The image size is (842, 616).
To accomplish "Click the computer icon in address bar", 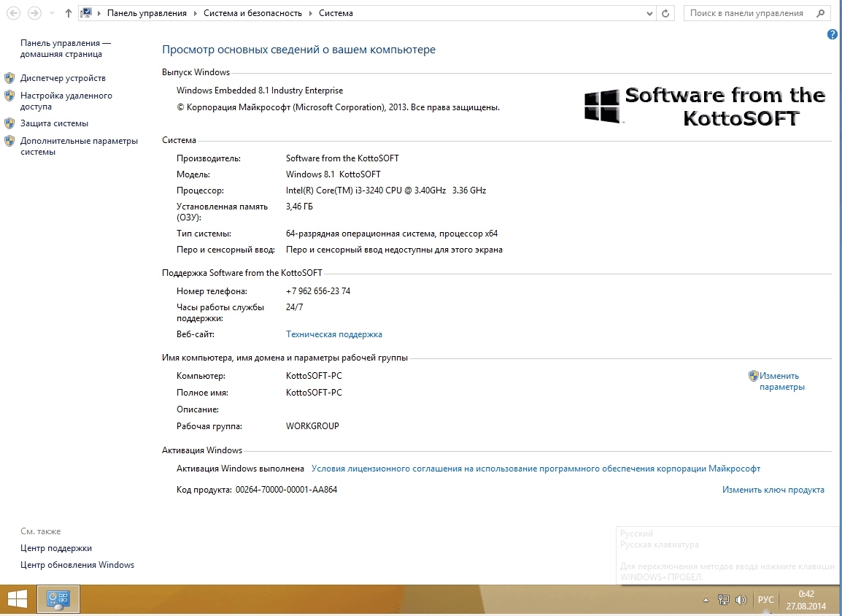I will coord(86,13).
